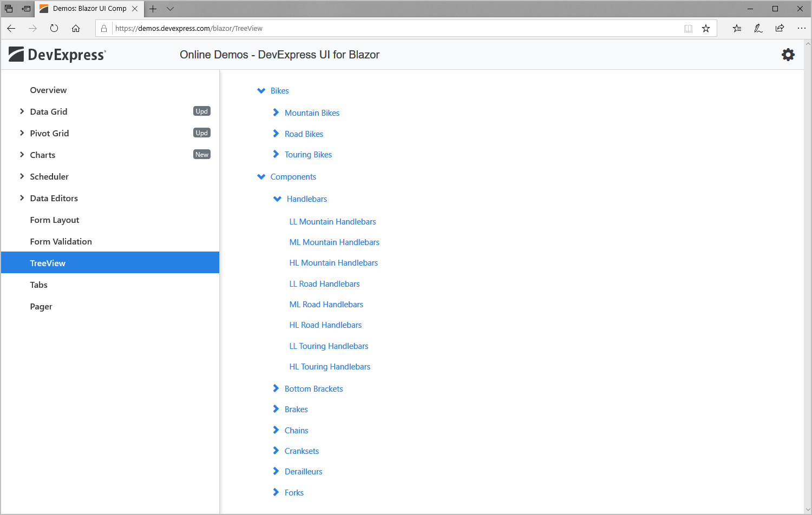Viewport: 812px width, 515px height.
Task: Select the LL Mountain Handlebars item
Action: point(332,222)
